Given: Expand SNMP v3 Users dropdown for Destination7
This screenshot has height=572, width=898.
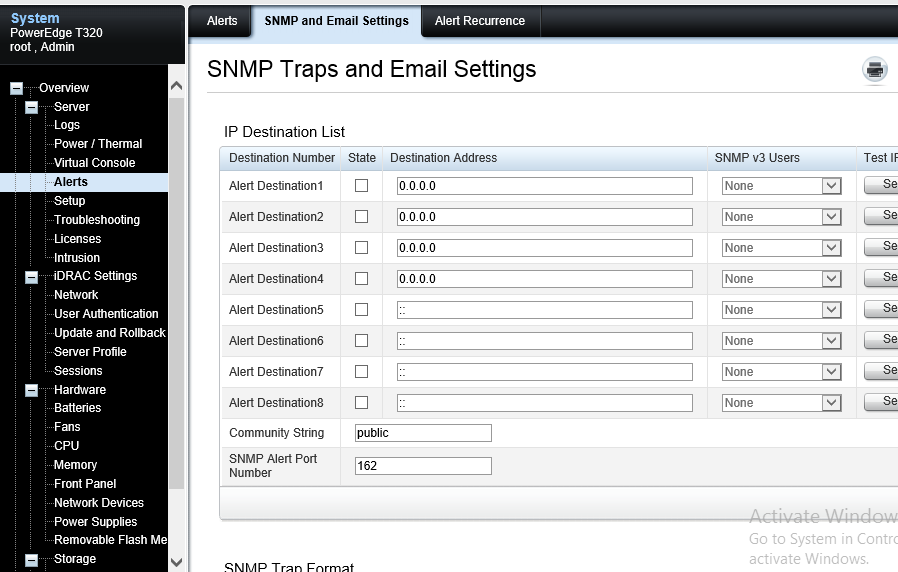Looking at the screenshot, I should 781,372.
